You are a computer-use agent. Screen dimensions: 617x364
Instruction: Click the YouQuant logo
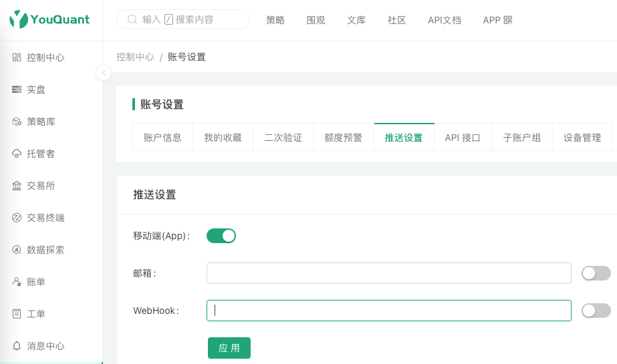coord(49,19)
